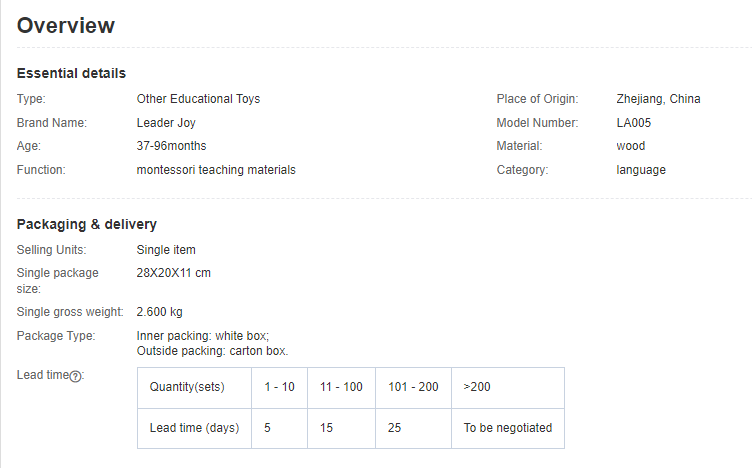Image resolution: width=752 pixels, height=468 pixels.
Task: Click the Leader Joy brand name
Action: pyautogui.click(x=166, y=123)
